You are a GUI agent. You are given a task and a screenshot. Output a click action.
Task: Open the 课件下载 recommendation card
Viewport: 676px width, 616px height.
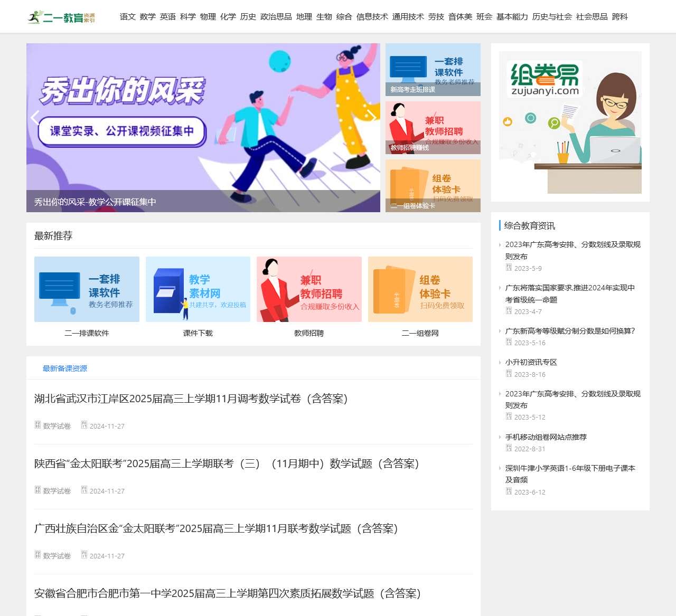point(198,297)
